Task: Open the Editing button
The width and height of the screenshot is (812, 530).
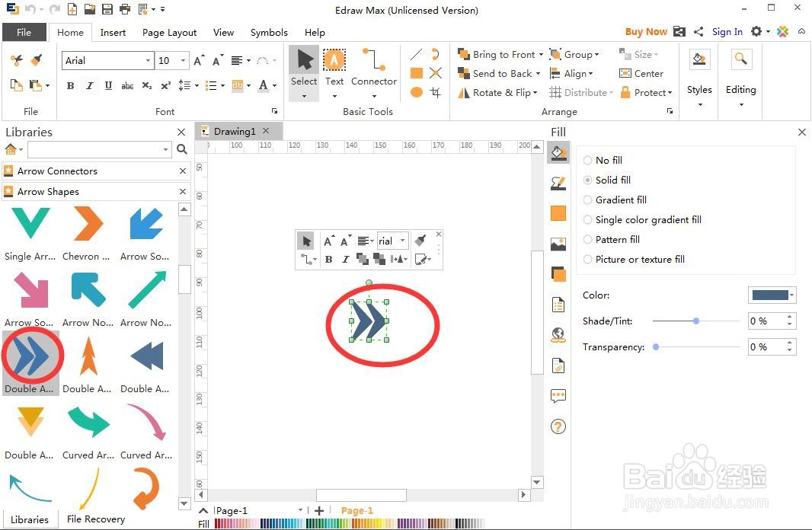Action: (740, 78)
